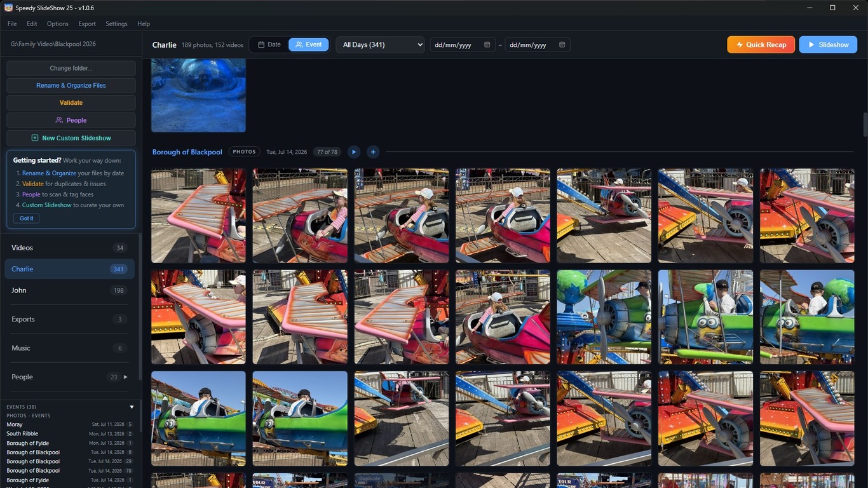Open Music in the sidebar
Viewport: 868px width, 488px height.
pyautogui.click(x=69, y=348)
